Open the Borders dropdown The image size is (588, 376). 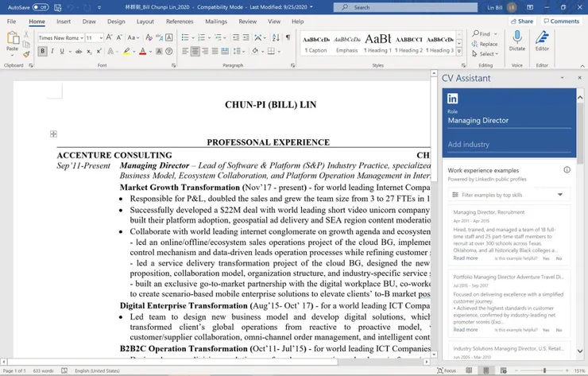pyautogui.click(x=279, y=52)
